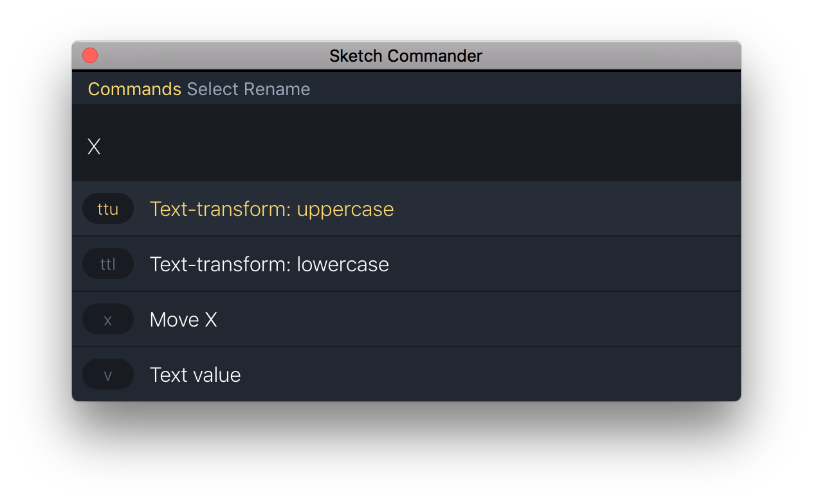Click the x badge next to Move X
Screen dimensions: 813x504
(107, 319)
